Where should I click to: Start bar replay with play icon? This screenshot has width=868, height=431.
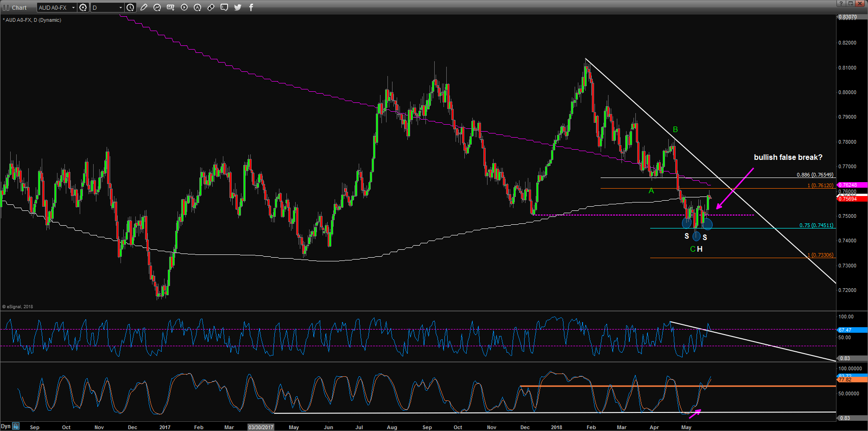tap(184, 7)
